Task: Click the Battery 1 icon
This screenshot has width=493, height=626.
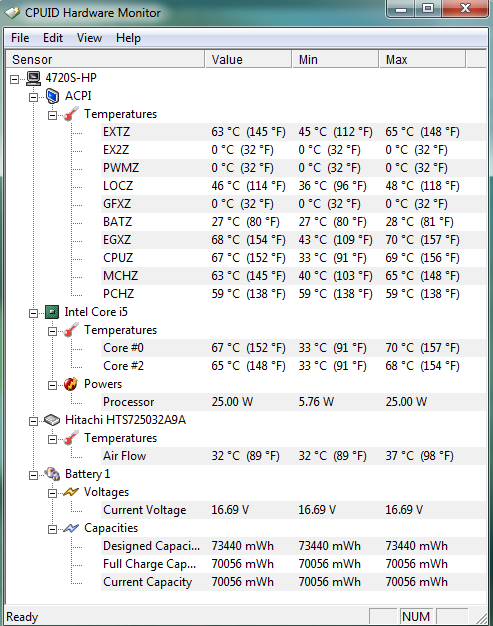Action: 52,474
